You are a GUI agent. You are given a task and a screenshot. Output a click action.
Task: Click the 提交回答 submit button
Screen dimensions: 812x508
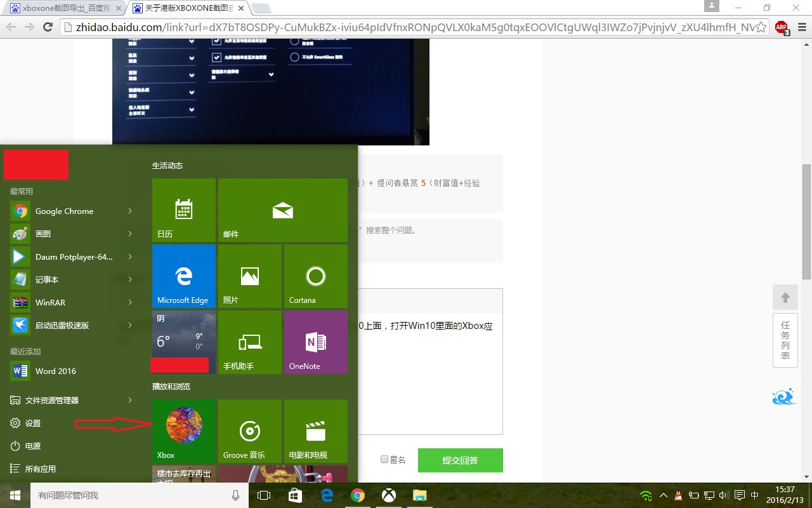[x=461, y=460]
